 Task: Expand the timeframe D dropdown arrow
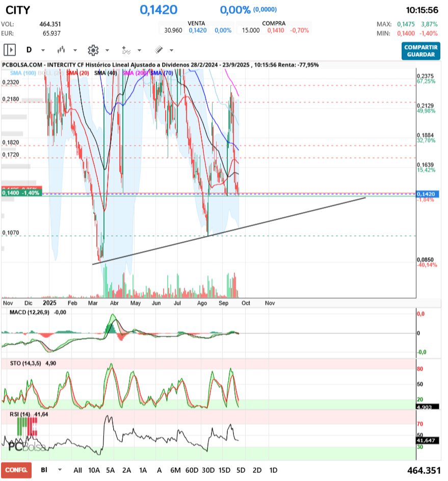43,50
